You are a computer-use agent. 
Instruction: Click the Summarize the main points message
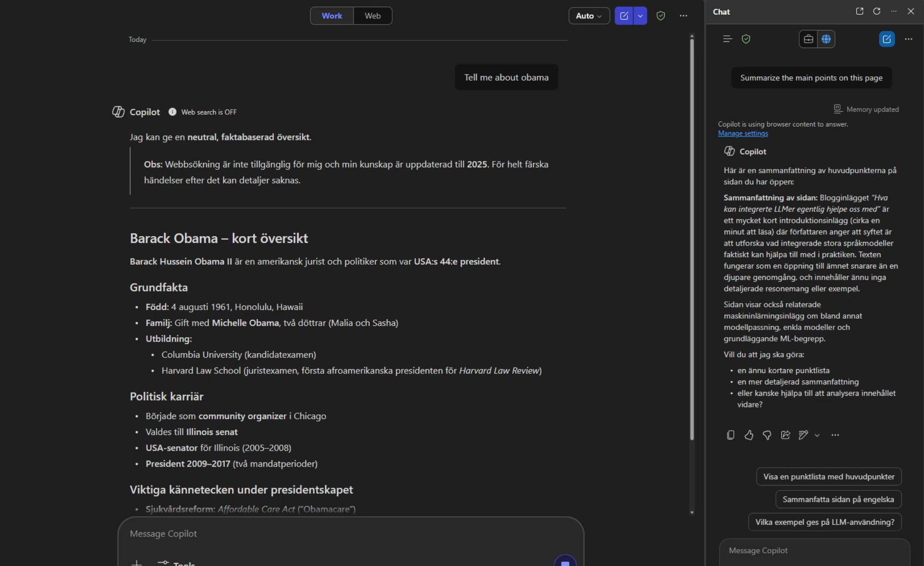[x=811, y=78]
